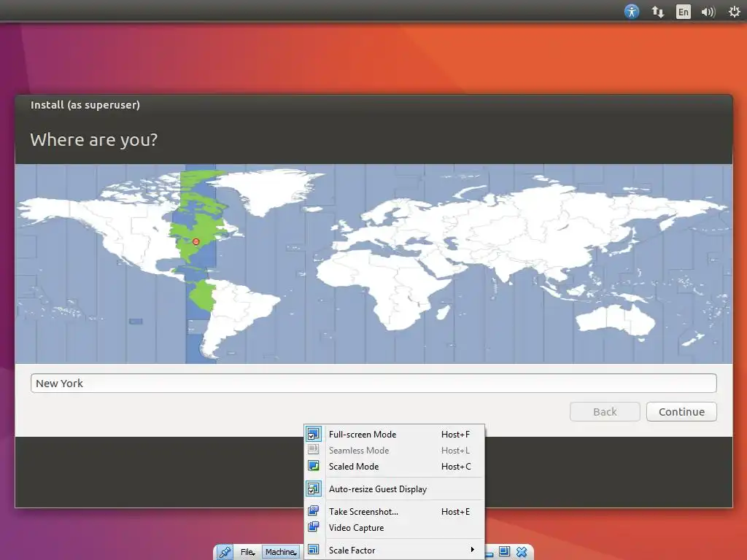Click the Scale Factor icon
Image resolution: width=747 pixels, height=560 pixels.
pyautogui.click(x=314, y=550)
